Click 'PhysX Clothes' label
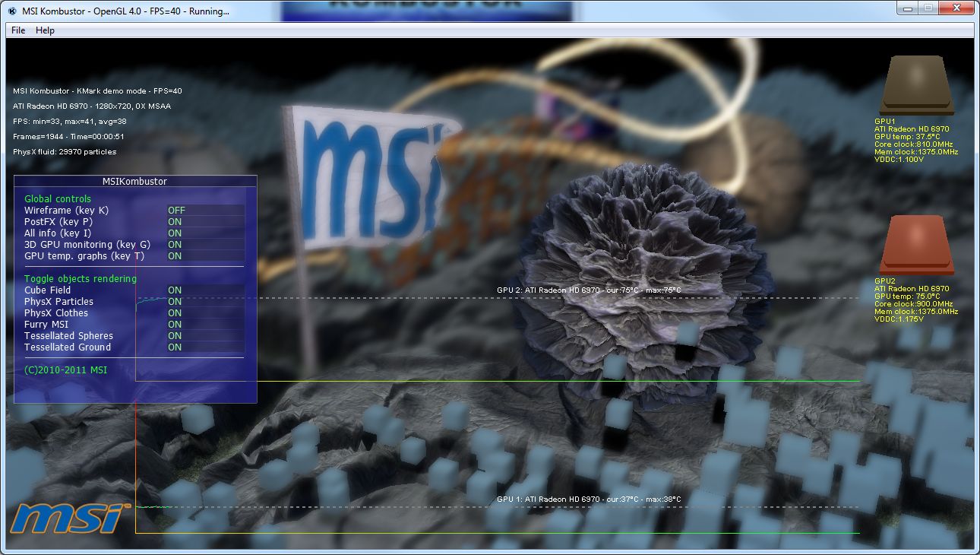The width and height of the screenshot is (980, 555). click(56, 313)
